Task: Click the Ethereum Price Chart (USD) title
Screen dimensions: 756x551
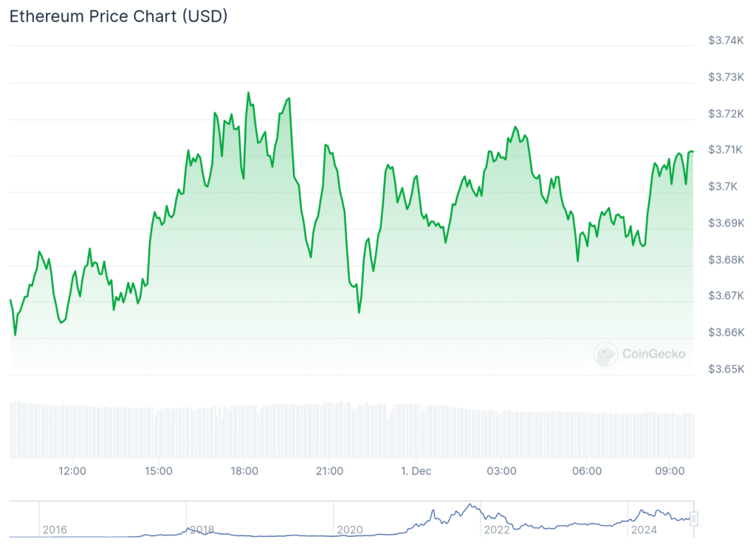Action: pyautogui.click(x=118, y=16)
